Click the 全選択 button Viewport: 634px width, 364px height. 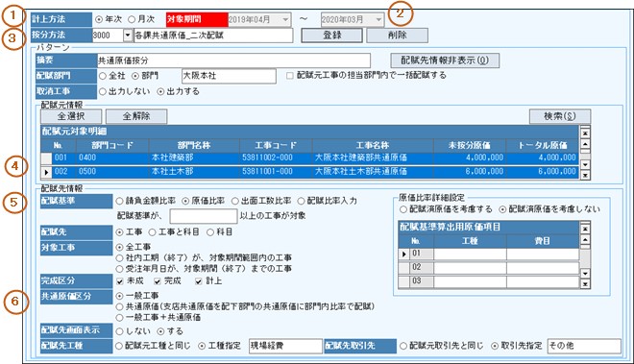tap(71, 116)
